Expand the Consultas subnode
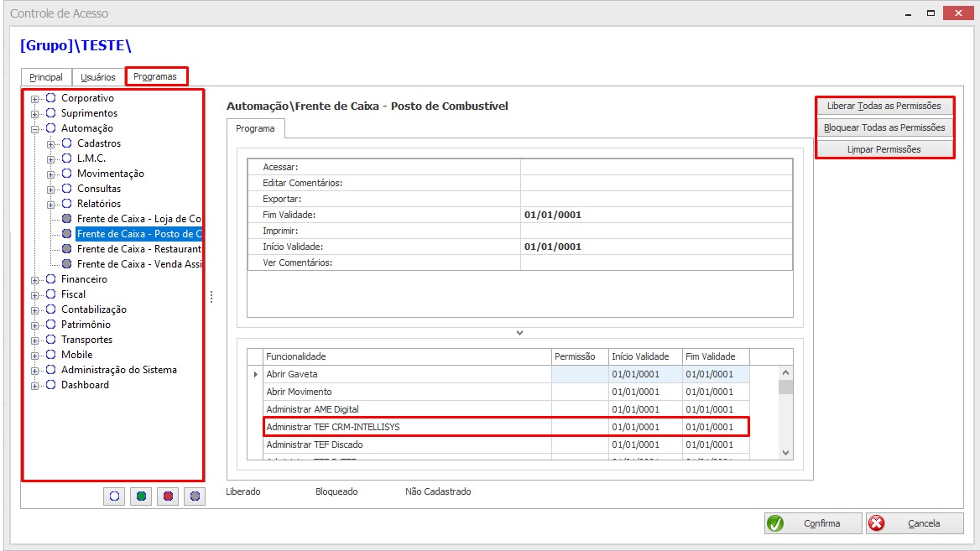 51,189
